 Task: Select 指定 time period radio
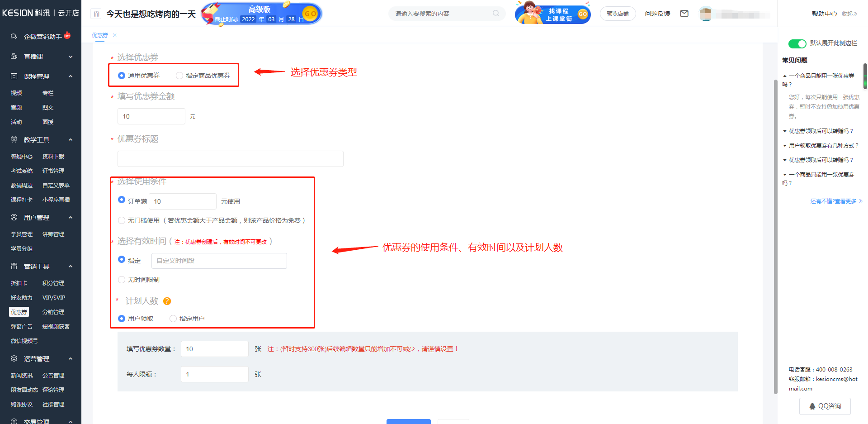pos(122,259)
